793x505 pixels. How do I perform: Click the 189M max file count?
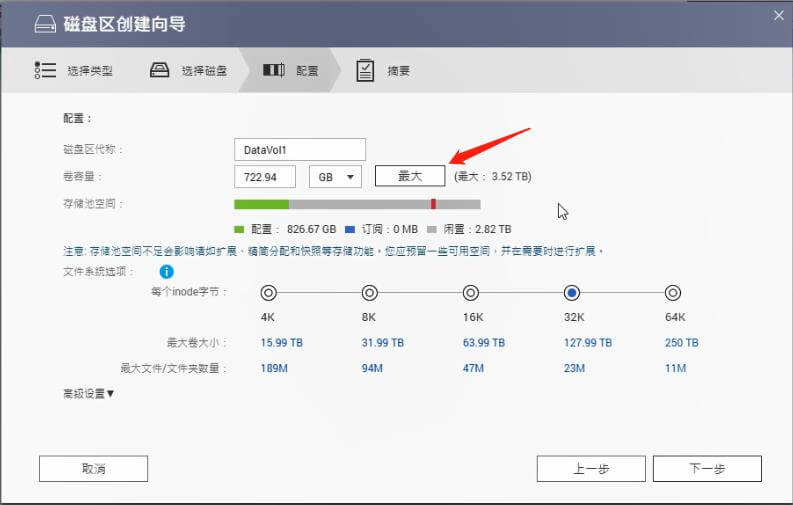click(x=274, y=368)
